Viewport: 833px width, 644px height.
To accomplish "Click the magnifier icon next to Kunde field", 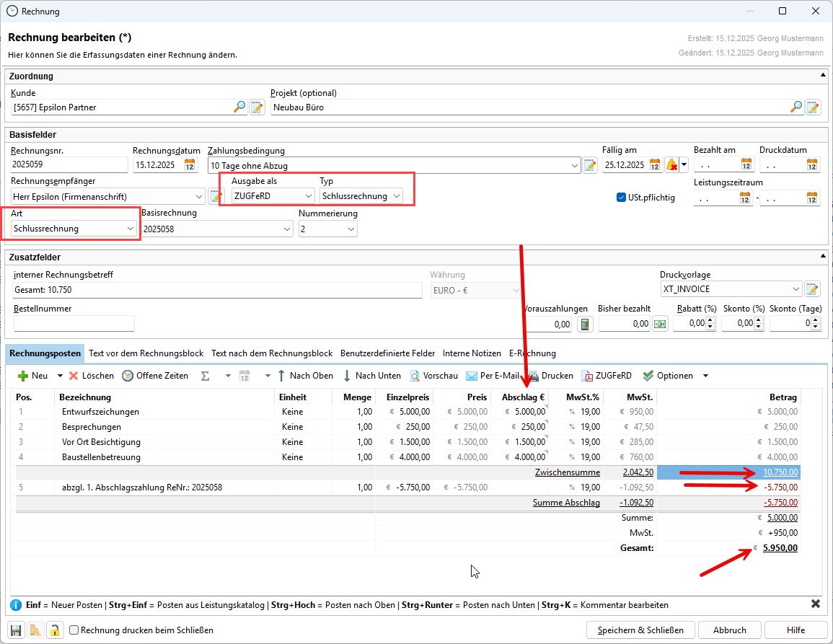I will 239,107.
